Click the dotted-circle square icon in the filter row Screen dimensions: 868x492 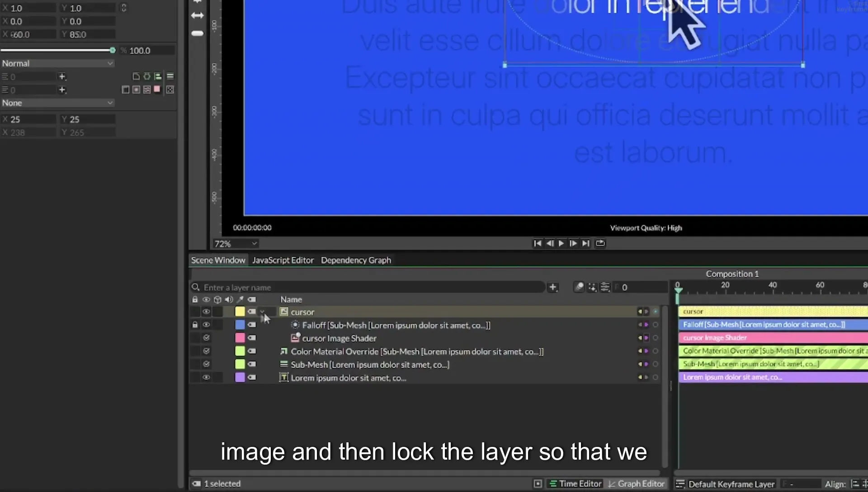[136, 90]
